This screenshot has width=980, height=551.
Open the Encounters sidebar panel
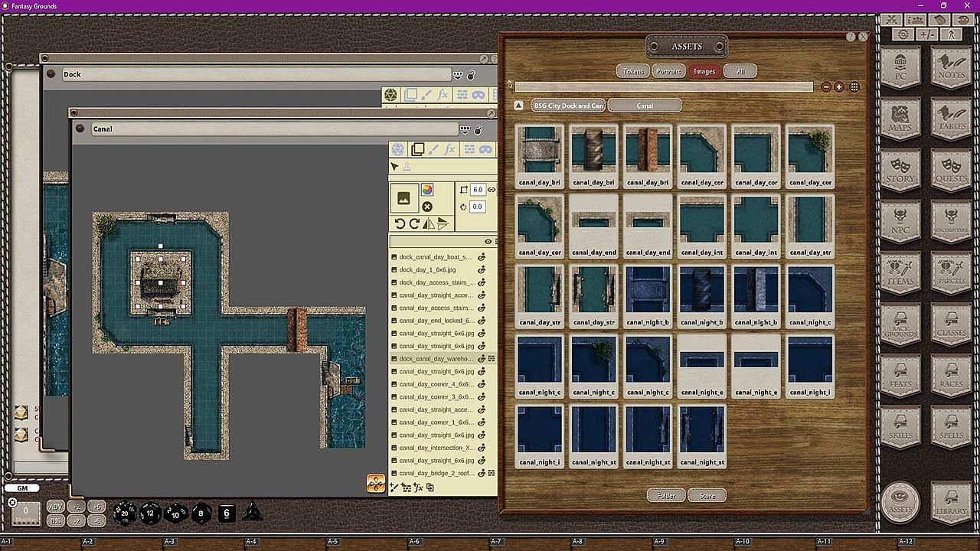(950, 220)
